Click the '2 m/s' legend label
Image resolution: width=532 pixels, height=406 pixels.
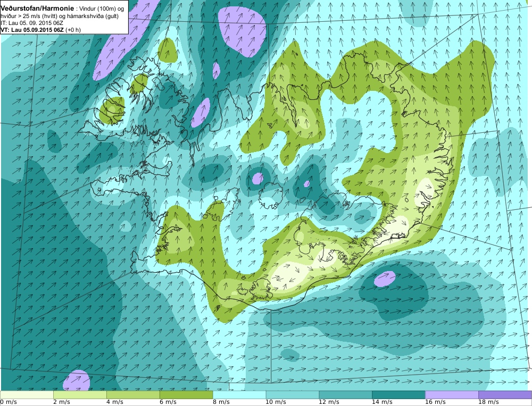[62, 402]
